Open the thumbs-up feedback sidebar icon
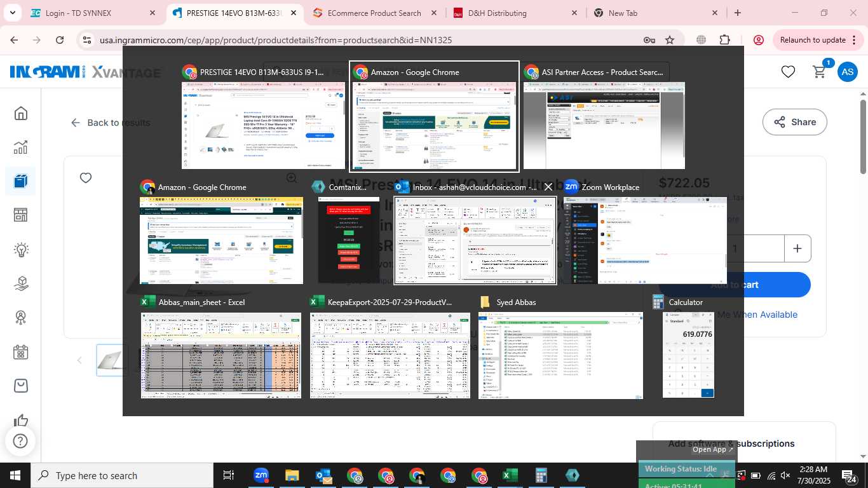The height and width of the screenshot is (488, 868). [x=21, y=420]
